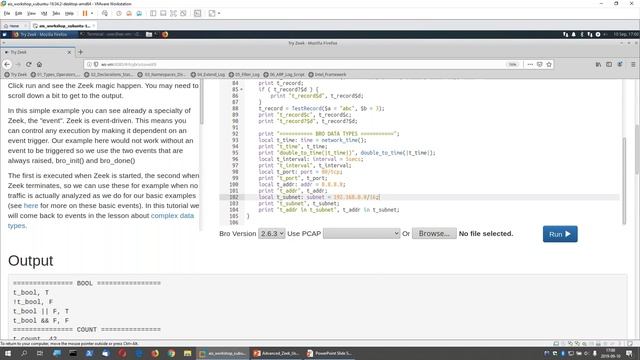
Task: Open the VMware View menu
Action: pos(31,13)
